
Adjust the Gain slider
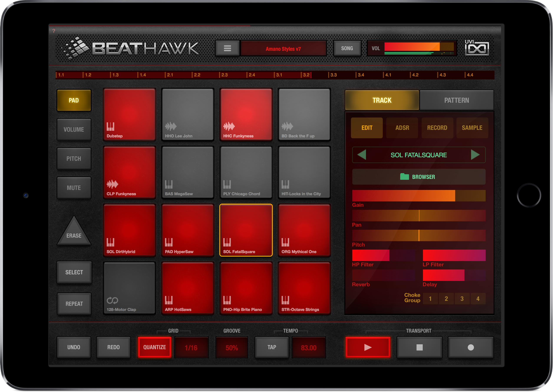[x=419, y=195]
